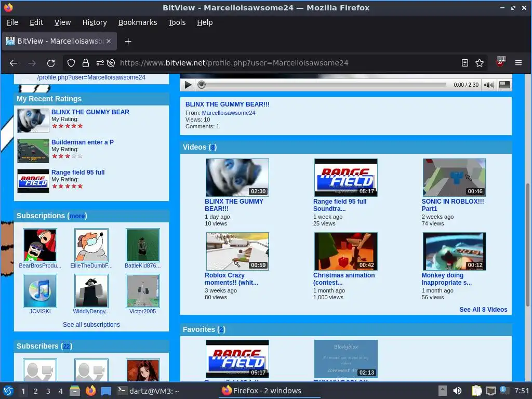Open a new tab with plus button

coord(128,42)
